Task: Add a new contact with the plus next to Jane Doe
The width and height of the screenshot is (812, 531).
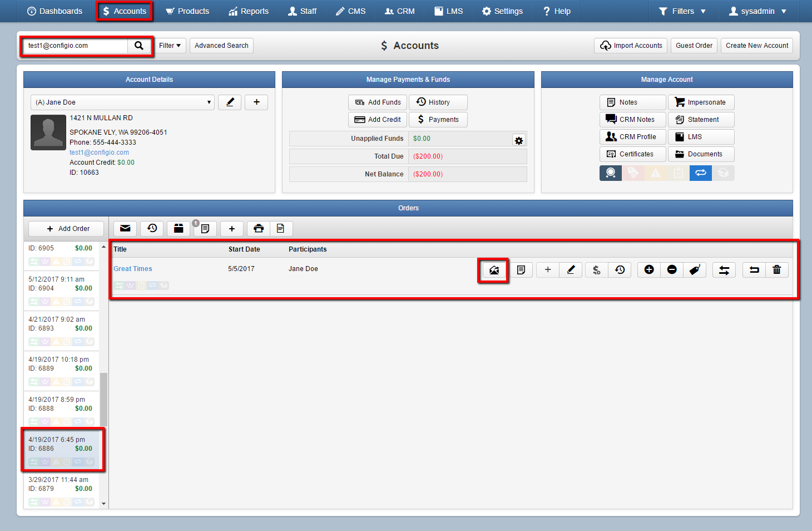Action: pyautogui.click(x=256, y=102)
